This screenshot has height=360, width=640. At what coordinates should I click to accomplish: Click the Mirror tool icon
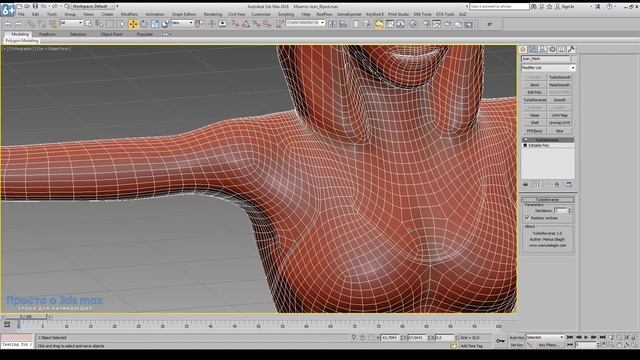[x=332, y=24]
